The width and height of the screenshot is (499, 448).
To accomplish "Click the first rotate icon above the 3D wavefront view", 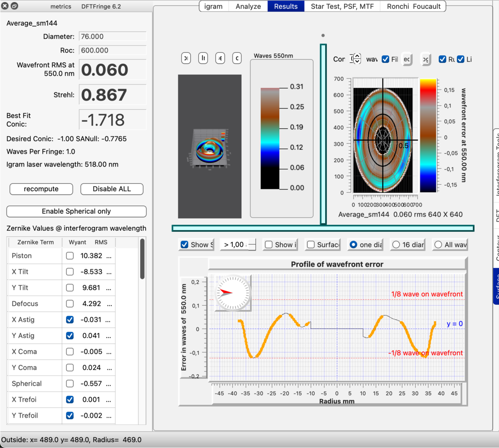I will [x=186, y=58].
